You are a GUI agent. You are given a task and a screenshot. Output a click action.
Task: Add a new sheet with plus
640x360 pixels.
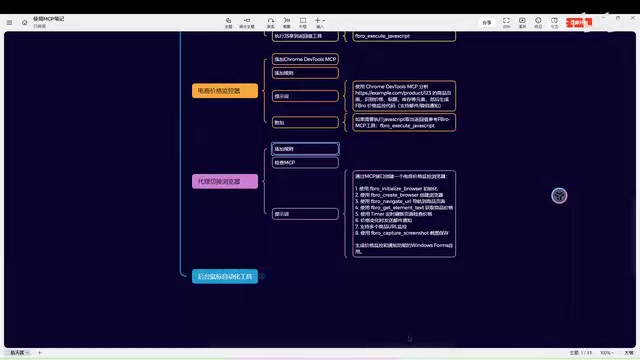40,353
